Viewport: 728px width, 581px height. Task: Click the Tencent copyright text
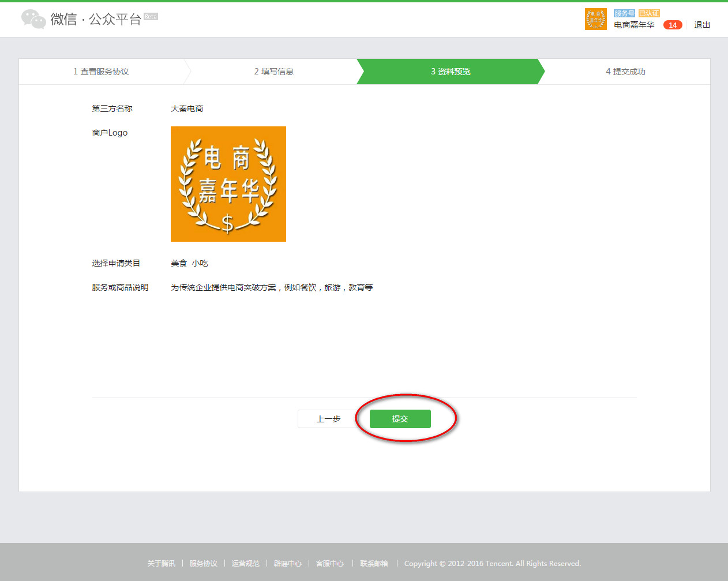tap(493, 564)
